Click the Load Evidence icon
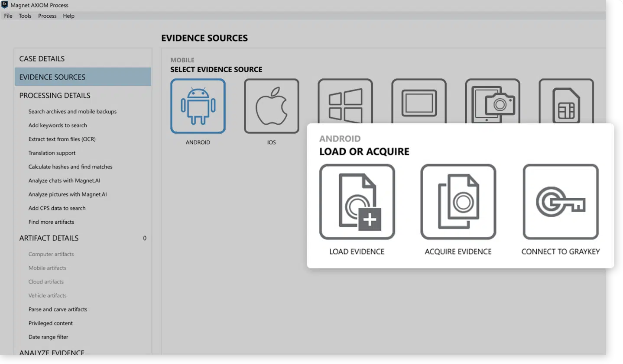Viewport: 623px width, 364px height. [x=357, y=202]
